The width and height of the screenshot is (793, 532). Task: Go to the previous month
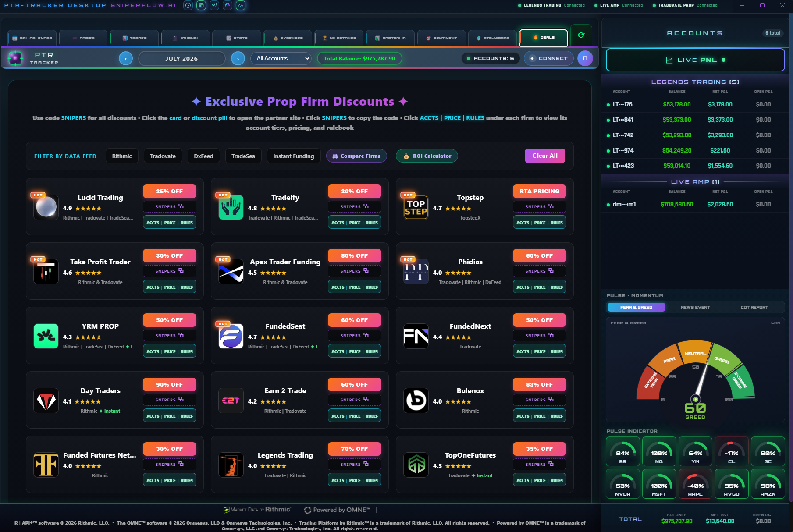click(x=126, y=58)
